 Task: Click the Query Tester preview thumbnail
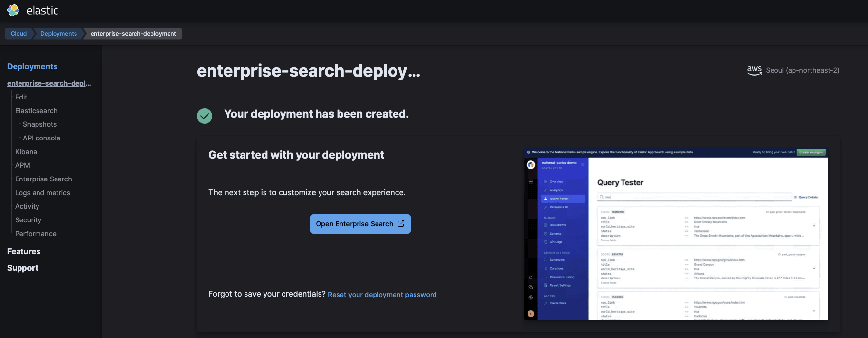pyautogui.click(x=676, y=234)
